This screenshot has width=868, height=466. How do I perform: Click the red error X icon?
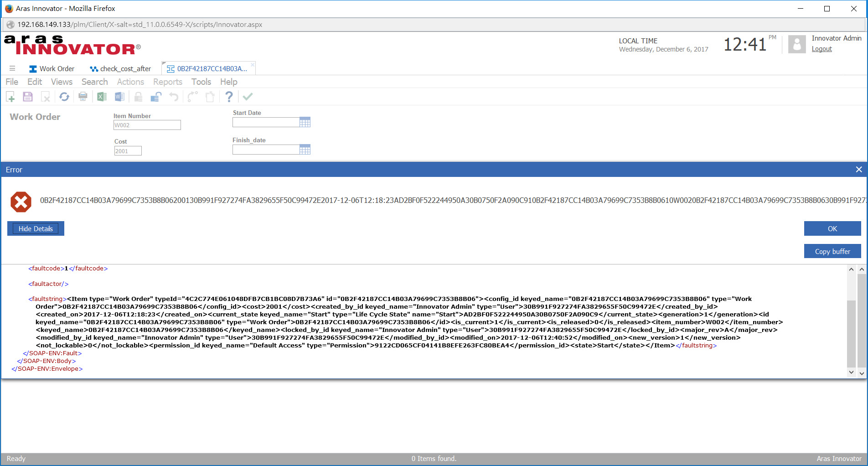(21, 202)
